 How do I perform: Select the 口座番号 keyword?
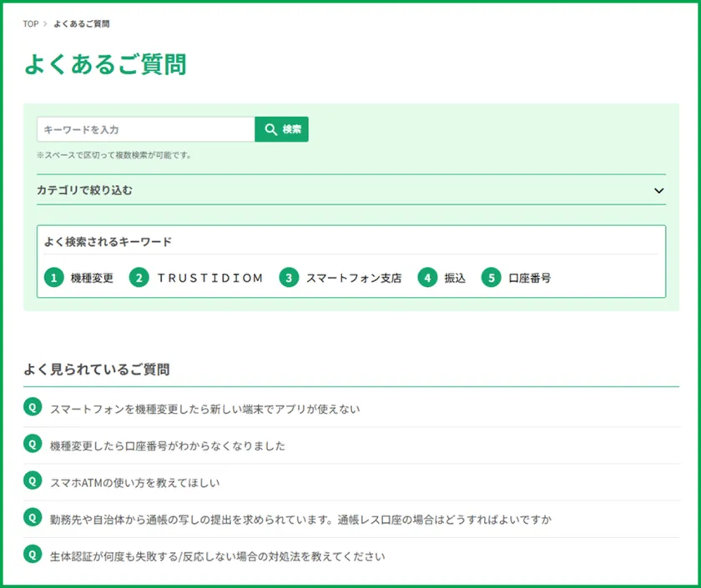pos(530,278)
